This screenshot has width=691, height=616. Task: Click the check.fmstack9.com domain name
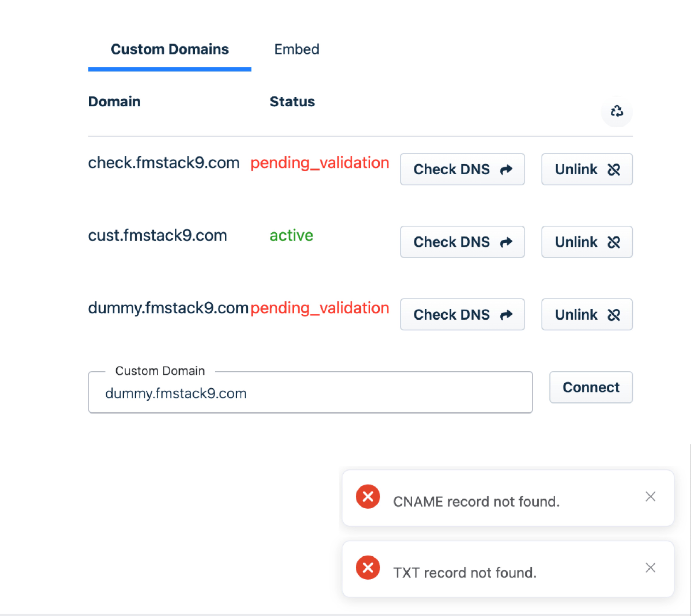click(164, 163)
